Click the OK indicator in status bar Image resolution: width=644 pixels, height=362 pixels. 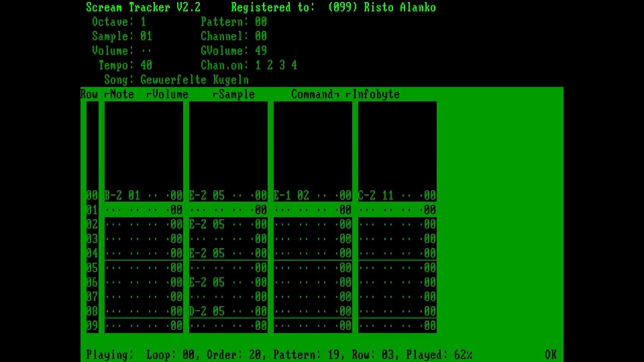551,355
